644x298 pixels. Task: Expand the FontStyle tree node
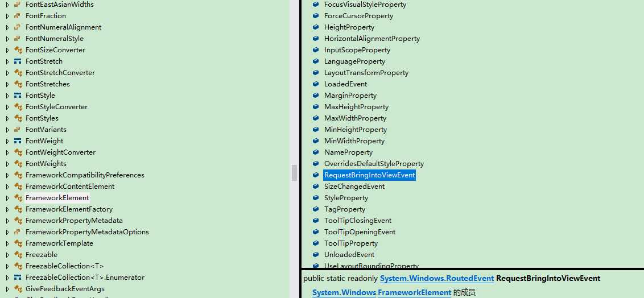(x=7, y=95)
